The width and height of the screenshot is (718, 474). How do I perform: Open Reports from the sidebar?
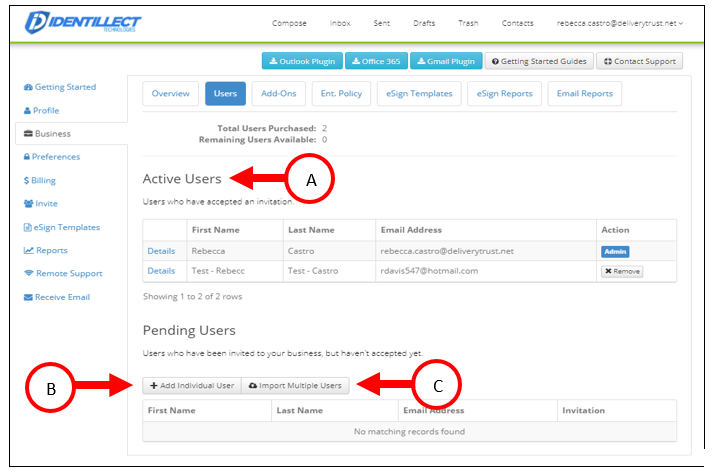46,250
